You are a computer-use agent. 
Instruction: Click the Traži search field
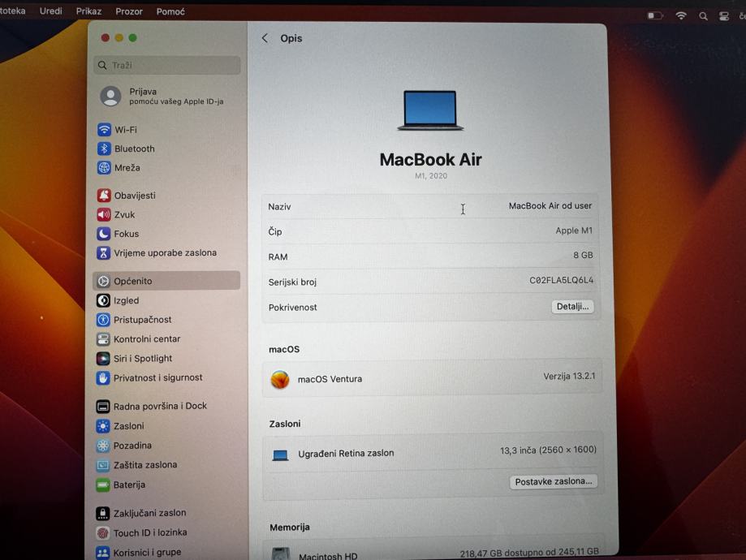click(167, 65)
